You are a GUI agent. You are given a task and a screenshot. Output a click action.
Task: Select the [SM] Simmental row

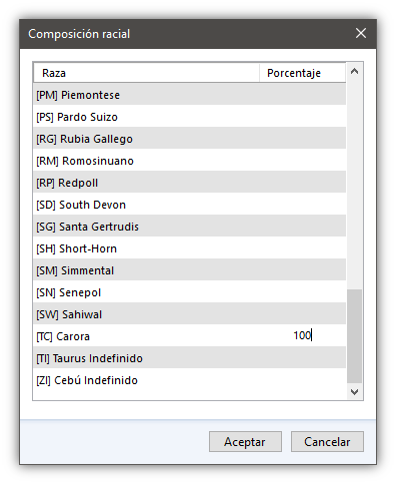pyautogui.click(x=190, y=270)
